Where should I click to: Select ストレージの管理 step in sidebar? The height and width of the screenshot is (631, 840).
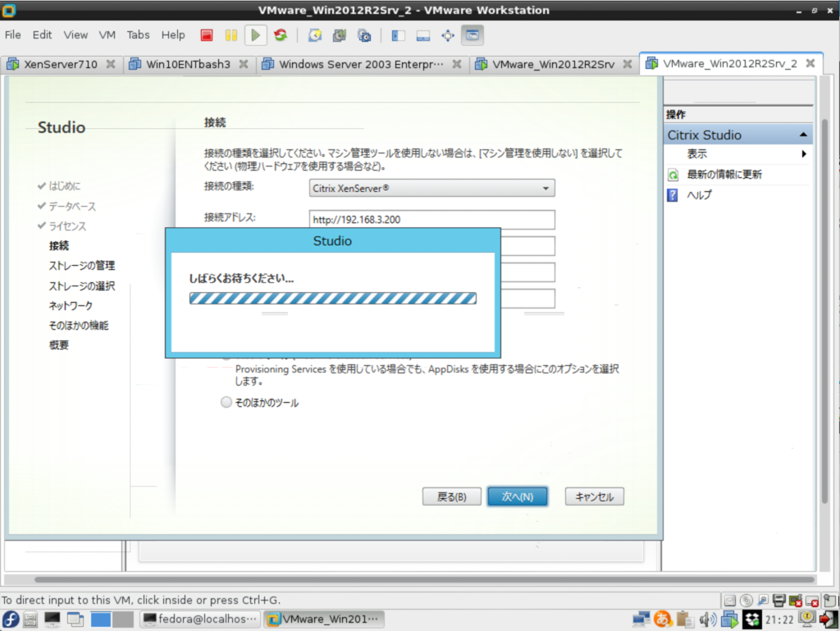pos(81,266)
